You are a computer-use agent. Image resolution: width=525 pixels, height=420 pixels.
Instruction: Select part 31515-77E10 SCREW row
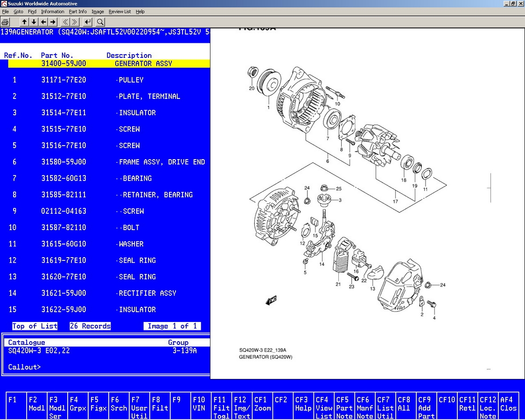(x=109, y=129)
